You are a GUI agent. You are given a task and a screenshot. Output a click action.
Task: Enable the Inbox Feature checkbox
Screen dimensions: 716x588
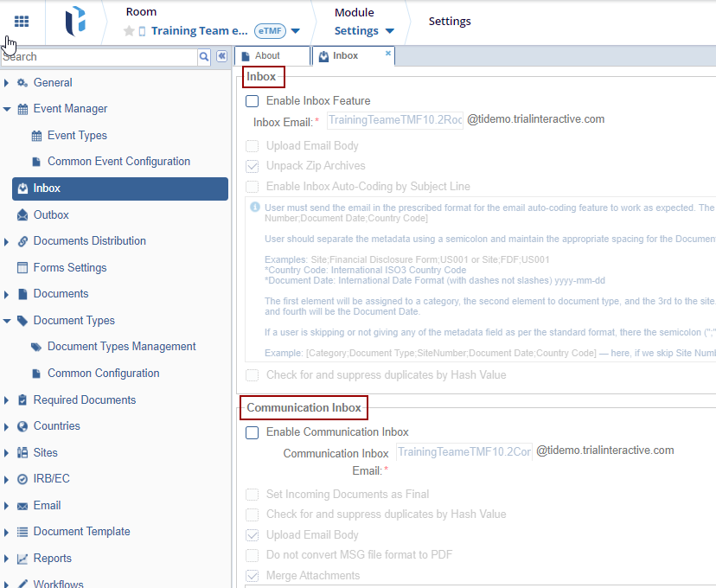(253, 101)
